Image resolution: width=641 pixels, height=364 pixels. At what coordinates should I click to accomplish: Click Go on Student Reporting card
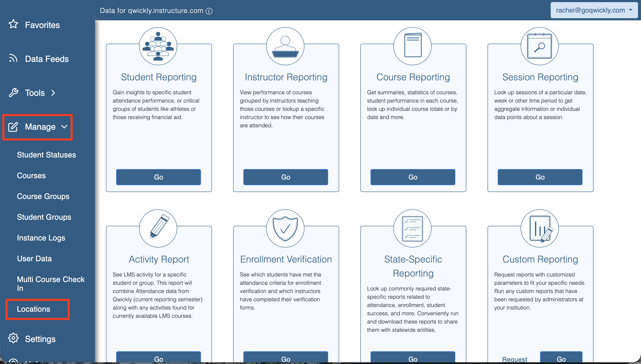click(159, 177)
